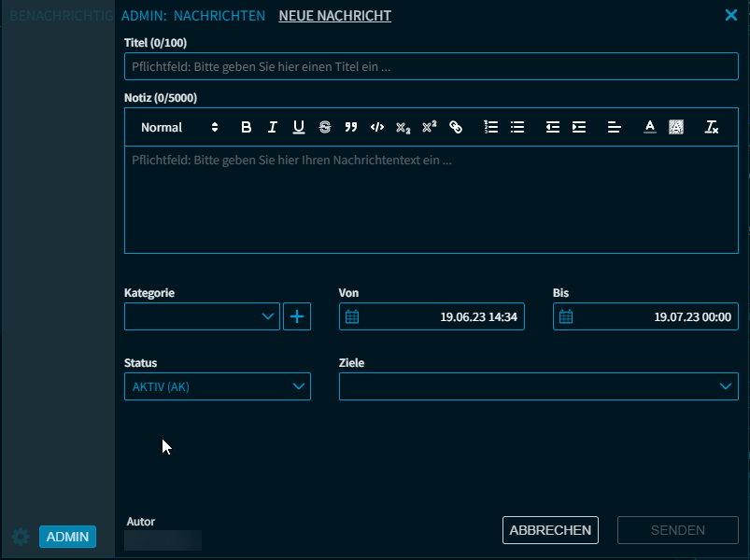
Task: Expand the Kategorie dropdown
Action: pyautogui.click(x=202, y=316)
